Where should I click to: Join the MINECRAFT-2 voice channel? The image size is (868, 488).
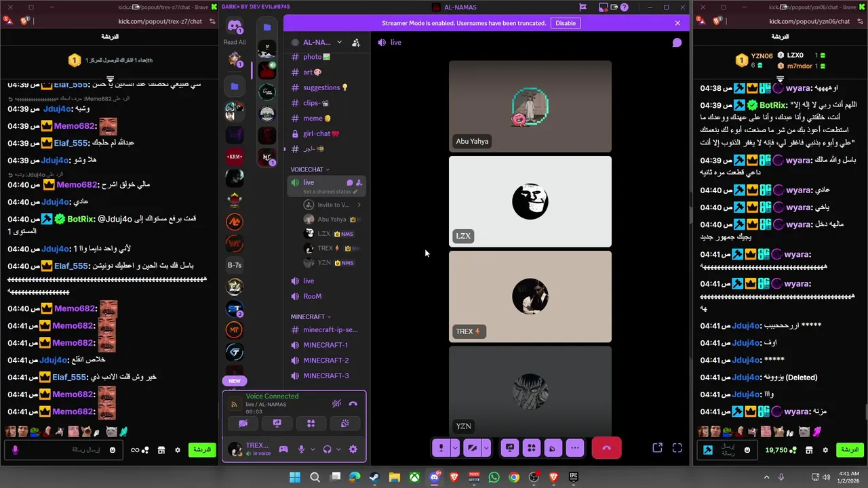pos(325,361)
